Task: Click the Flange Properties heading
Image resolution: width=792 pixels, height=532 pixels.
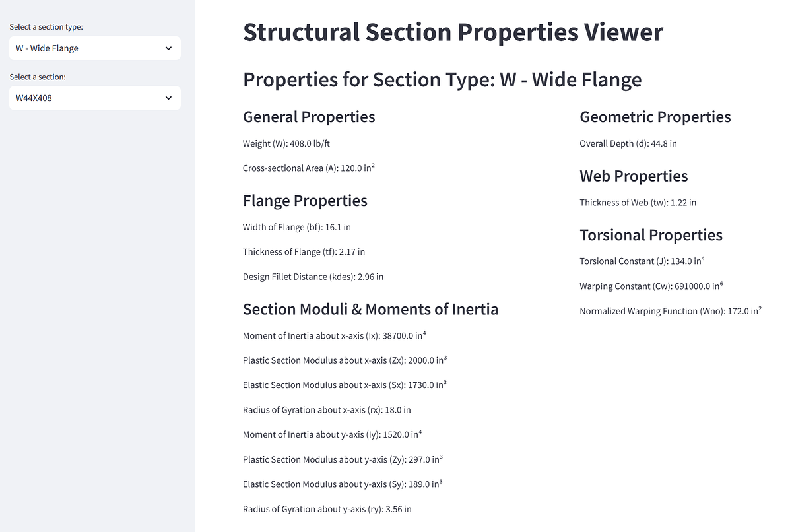Action: [305, 201]
